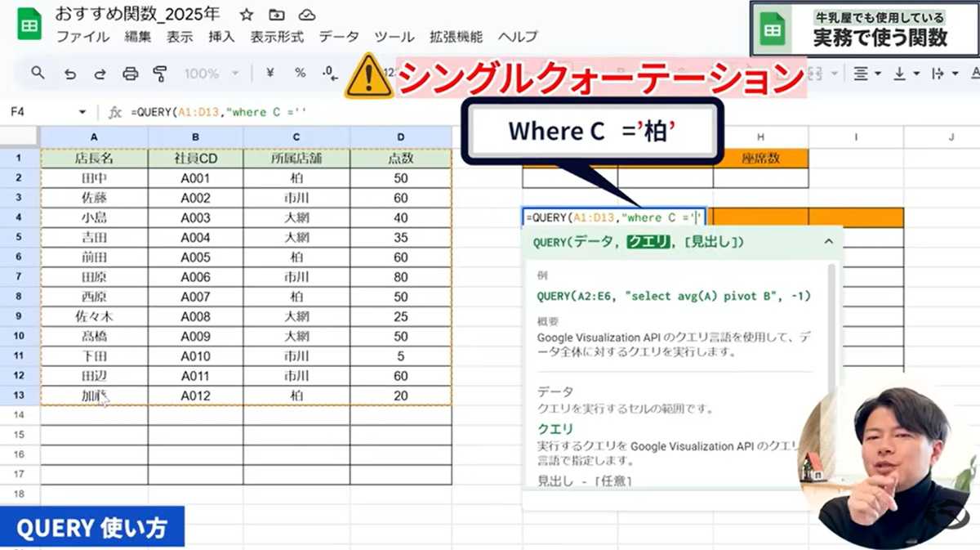Open the horizontal align dropdown

click(x=866, y=74)
